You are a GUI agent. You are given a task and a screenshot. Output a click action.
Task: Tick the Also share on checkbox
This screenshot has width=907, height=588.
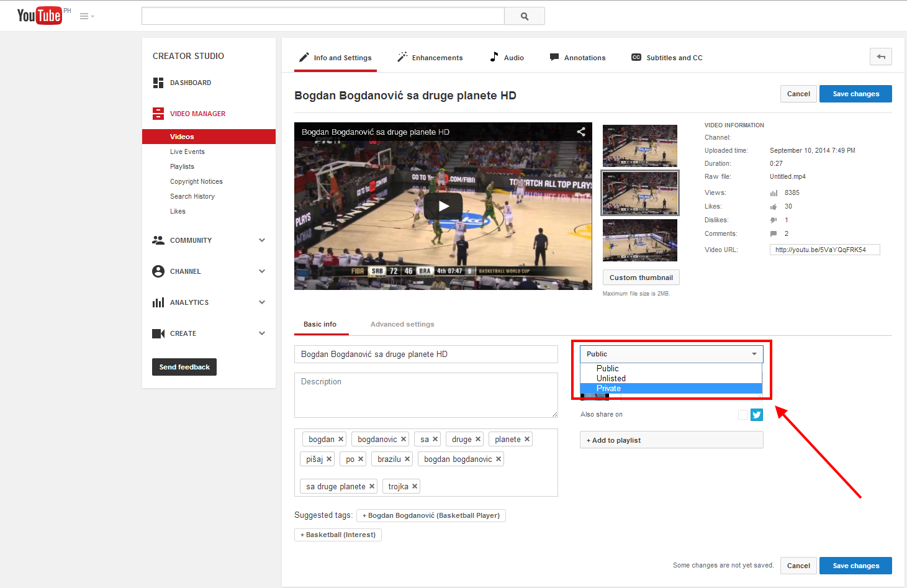743,415
